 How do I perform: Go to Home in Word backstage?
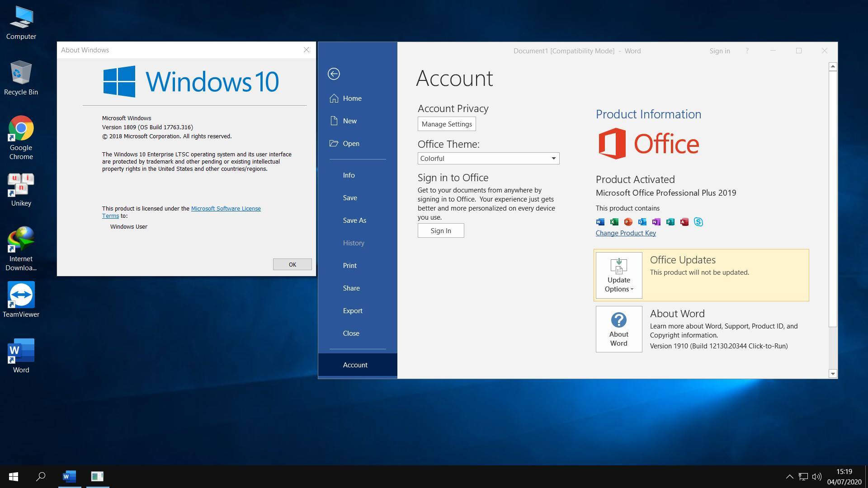pos(357,98)
